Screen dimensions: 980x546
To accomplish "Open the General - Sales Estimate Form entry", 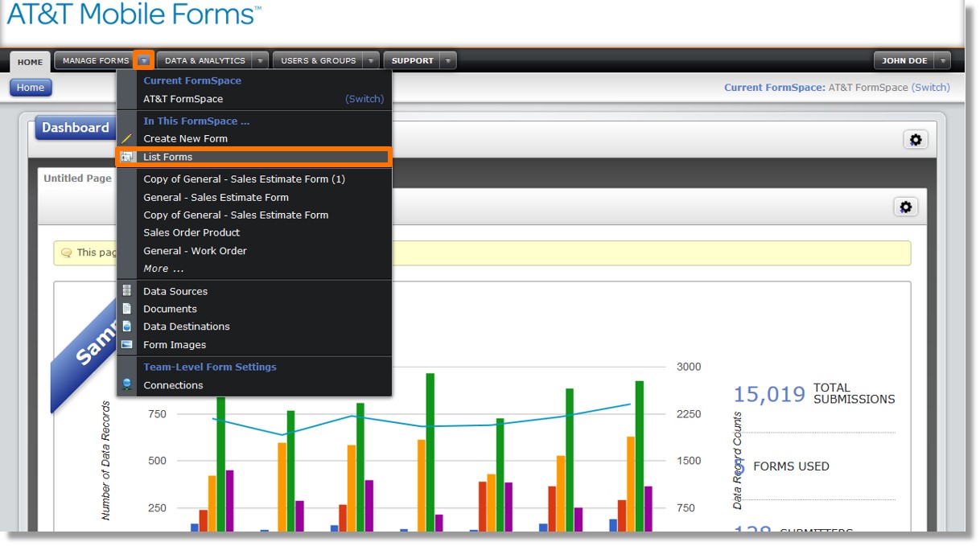I will [x=216, y=197].
